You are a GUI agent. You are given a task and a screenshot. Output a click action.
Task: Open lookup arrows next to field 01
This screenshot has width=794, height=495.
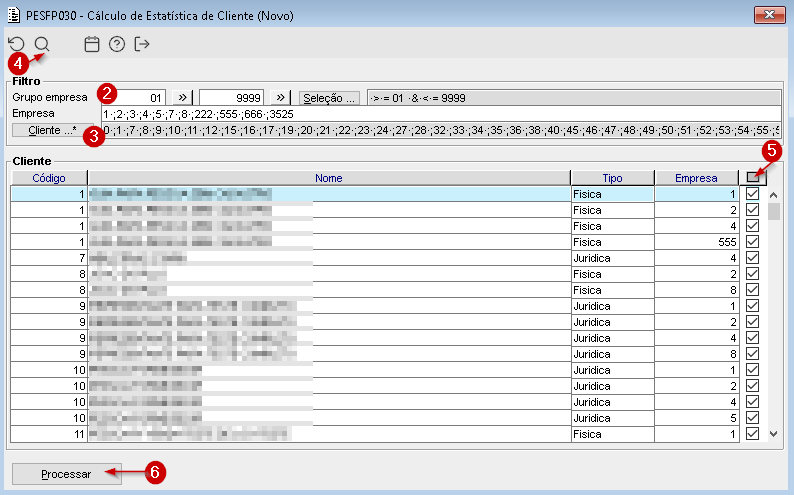point(182,98)
